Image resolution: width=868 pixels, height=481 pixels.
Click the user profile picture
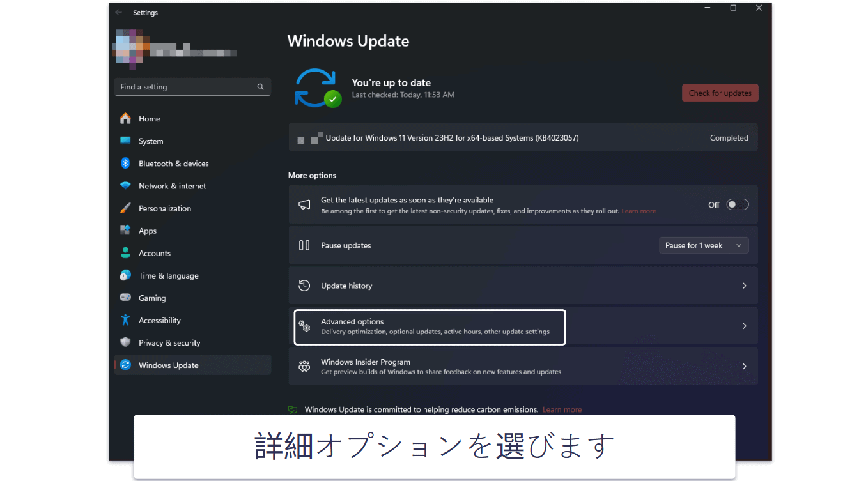tap(132, 49)
